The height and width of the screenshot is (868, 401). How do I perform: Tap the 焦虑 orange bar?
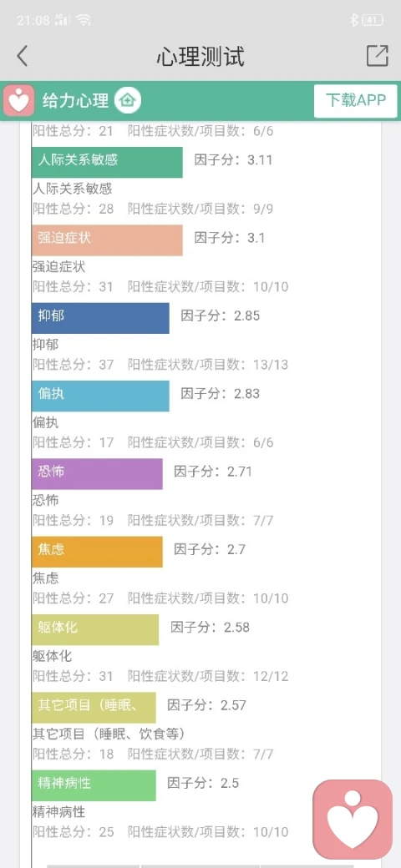coord(97,552)
